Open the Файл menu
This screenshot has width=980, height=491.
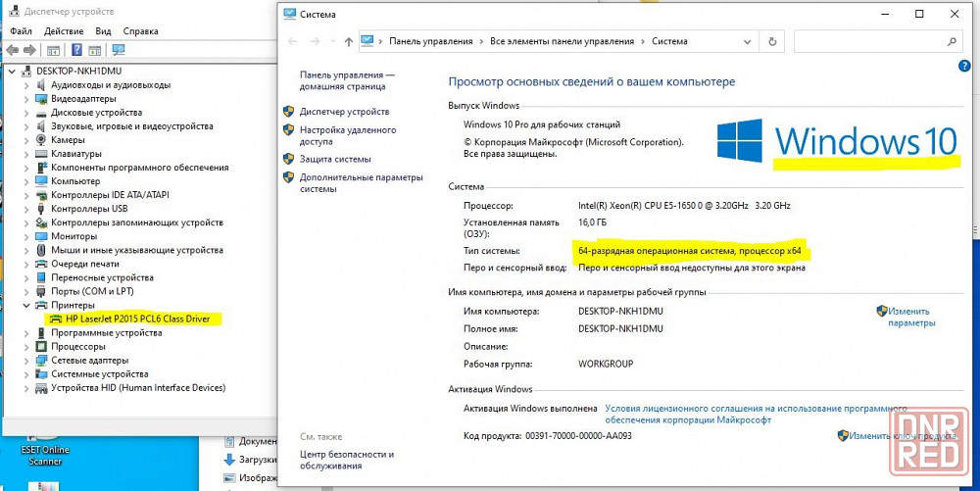coord(22,31)
